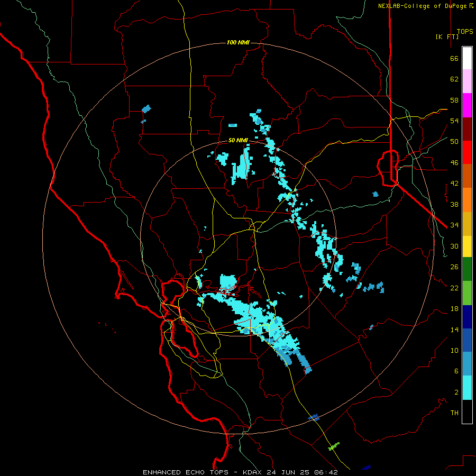
Task: Click legend value 66
Action: 454,58
